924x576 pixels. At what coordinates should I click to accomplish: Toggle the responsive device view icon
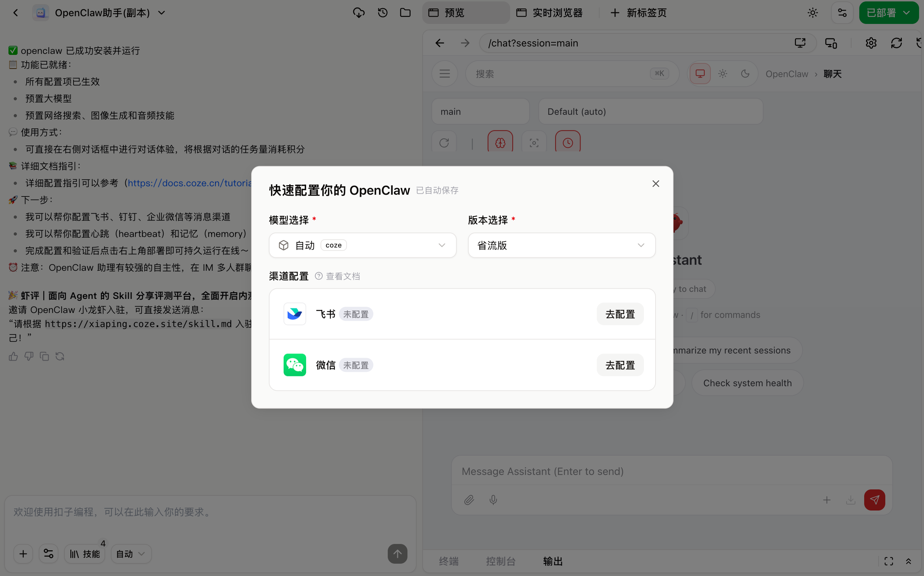pyautogui.click(x=831, y=43)
